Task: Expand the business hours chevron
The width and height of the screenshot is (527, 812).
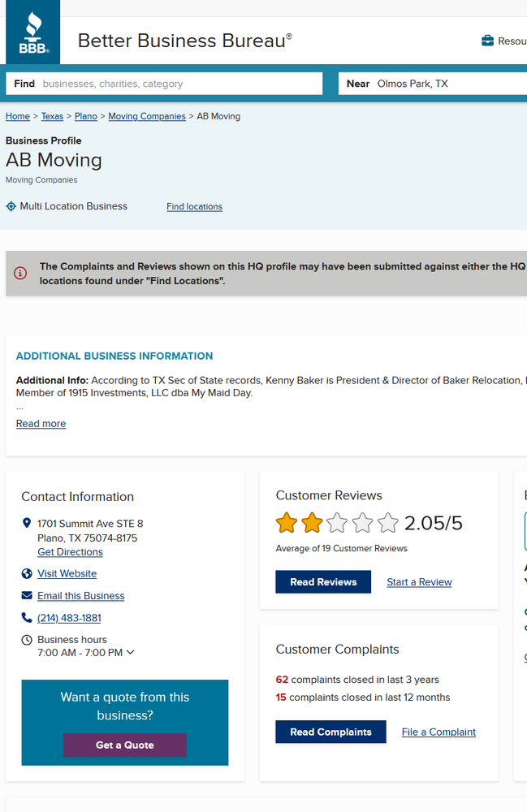Action: [x=131, y=653]
